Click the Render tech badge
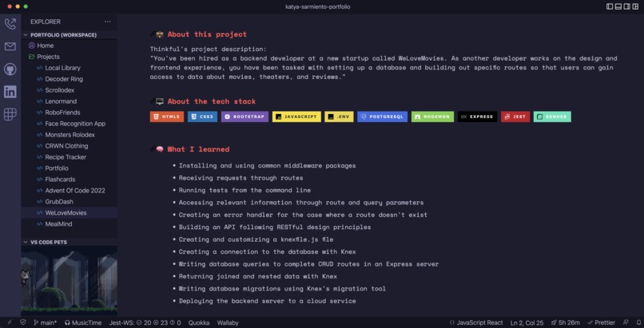The height and width of the screenshot is (328, 644). [x=552, y=117]
